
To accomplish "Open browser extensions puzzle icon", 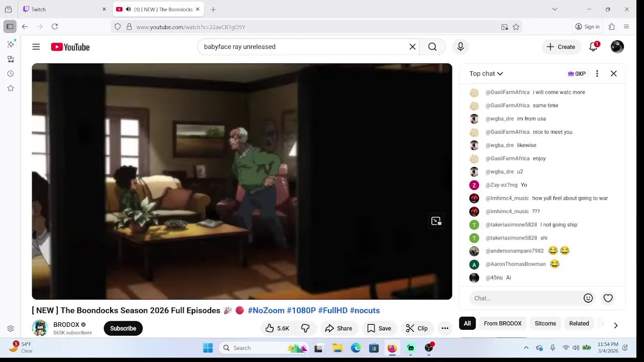I will click(612, 27).
